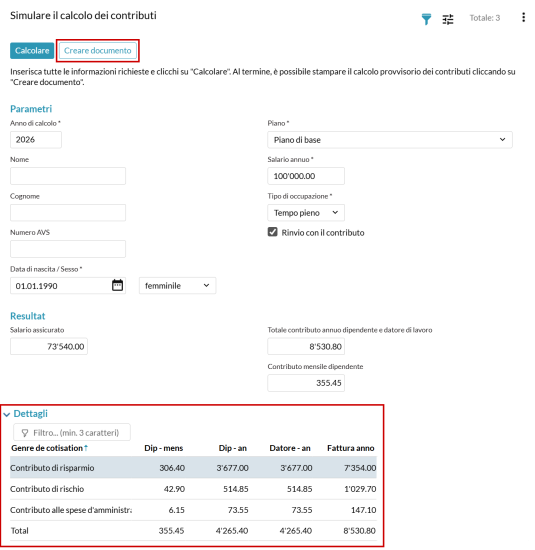Click the total annual contribution field 8'530.80
This screenshot has height=550, width=535.
306,347
